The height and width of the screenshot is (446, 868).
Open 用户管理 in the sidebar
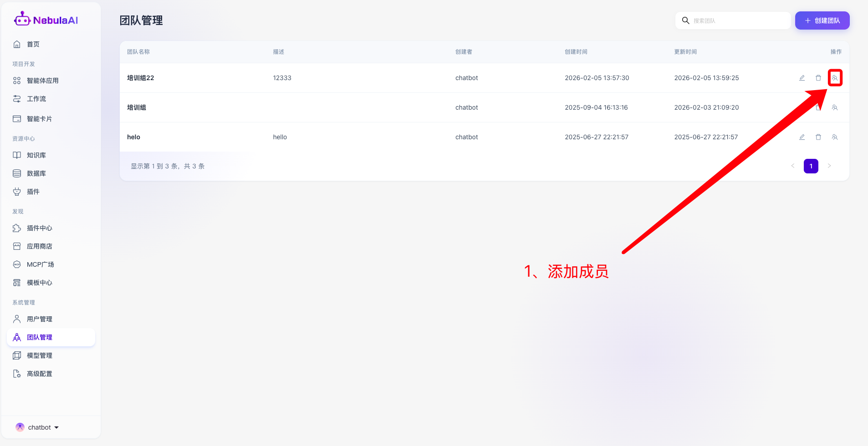39,319
